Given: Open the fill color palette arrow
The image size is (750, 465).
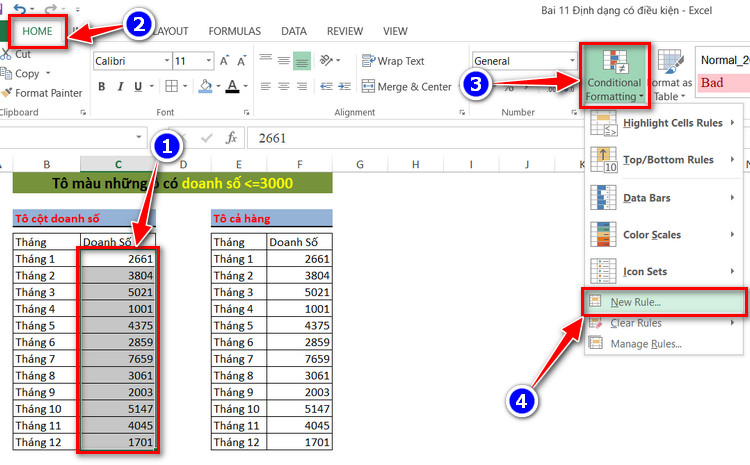Looking at the screenshot, I should (218, 87).
